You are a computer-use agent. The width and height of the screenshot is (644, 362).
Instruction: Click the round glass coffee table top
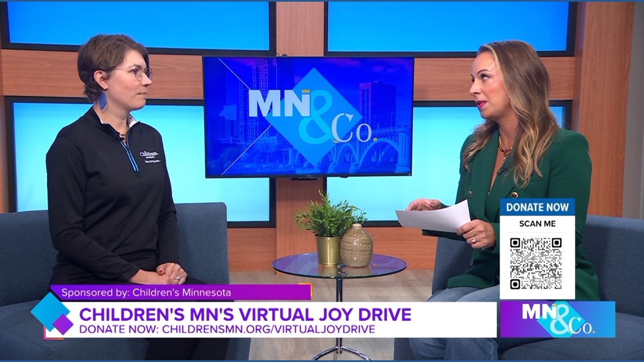pos(339,266)
